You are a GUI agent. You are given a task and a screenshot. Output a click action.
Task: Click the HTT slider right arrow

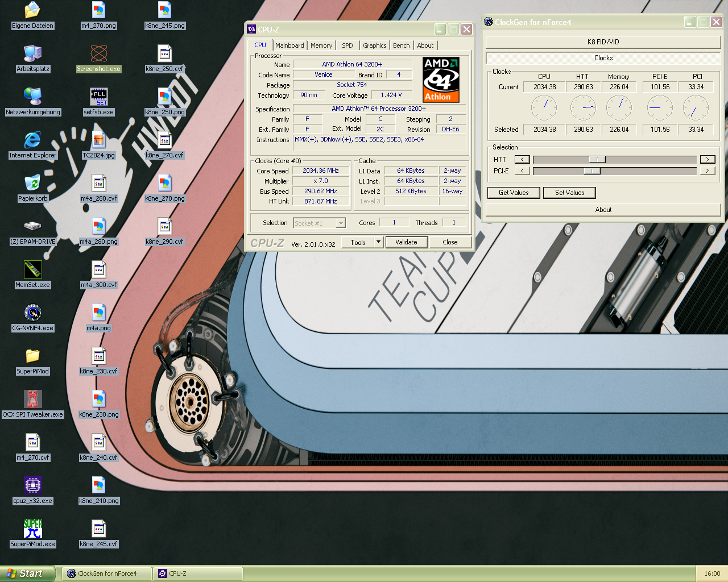click(708, 160)
